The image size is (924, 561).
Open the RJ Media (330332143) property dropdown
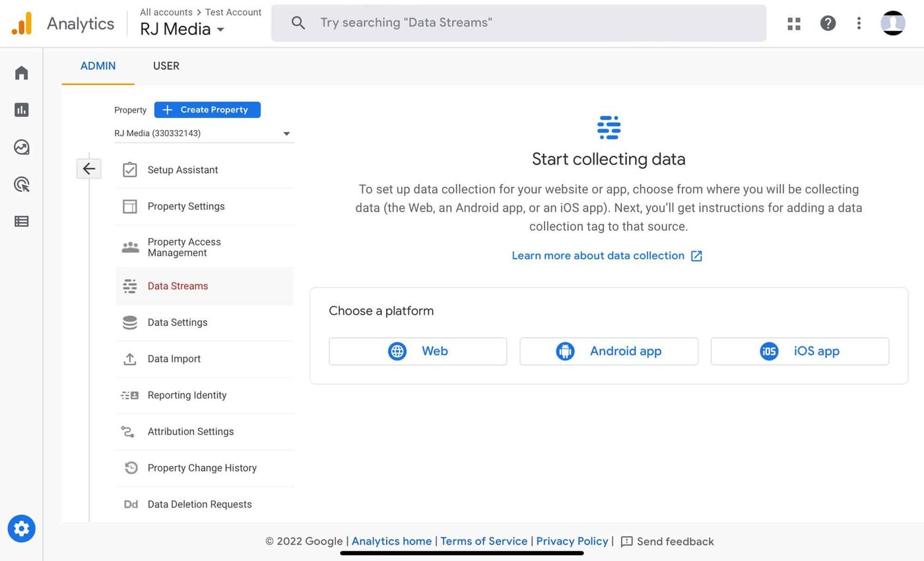[x=203, y=133]
